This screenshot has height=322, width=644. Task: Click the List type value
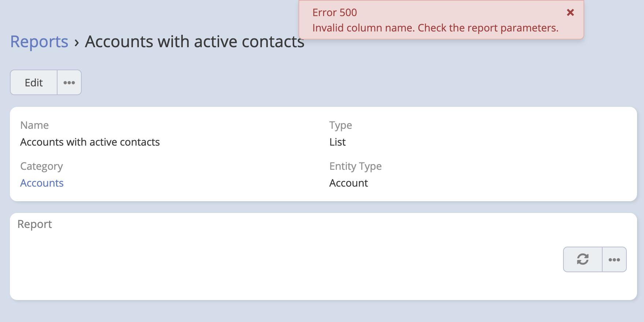click(x=337, y=142)
